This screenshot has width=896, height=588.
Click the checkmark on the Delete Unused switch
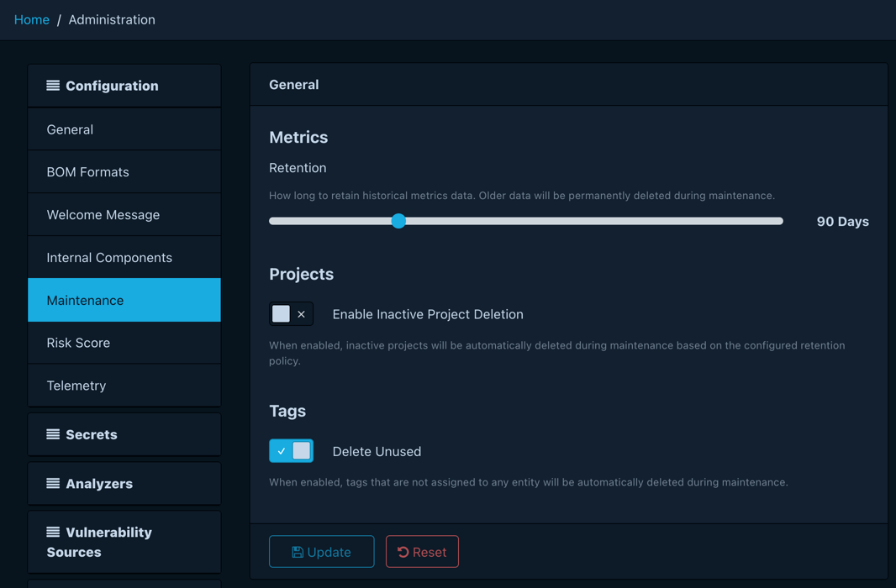click(x=281, y=450)
